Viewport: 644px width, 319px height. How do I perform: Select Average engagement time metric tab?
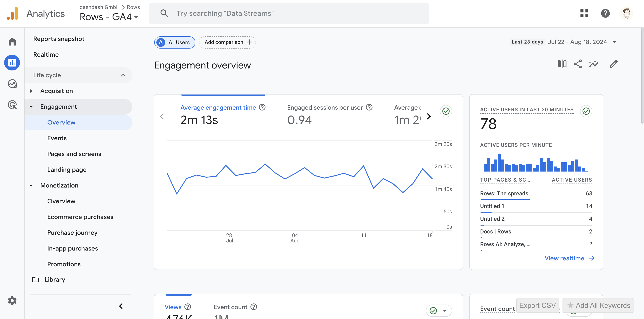point(223,115)
